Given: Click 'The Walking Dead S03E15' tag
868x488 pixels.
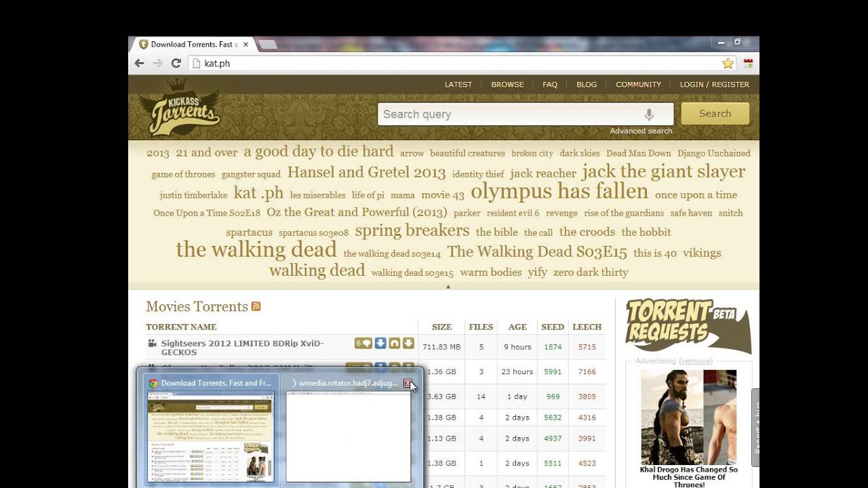Looking at the screenshot, I should [537, 251].
